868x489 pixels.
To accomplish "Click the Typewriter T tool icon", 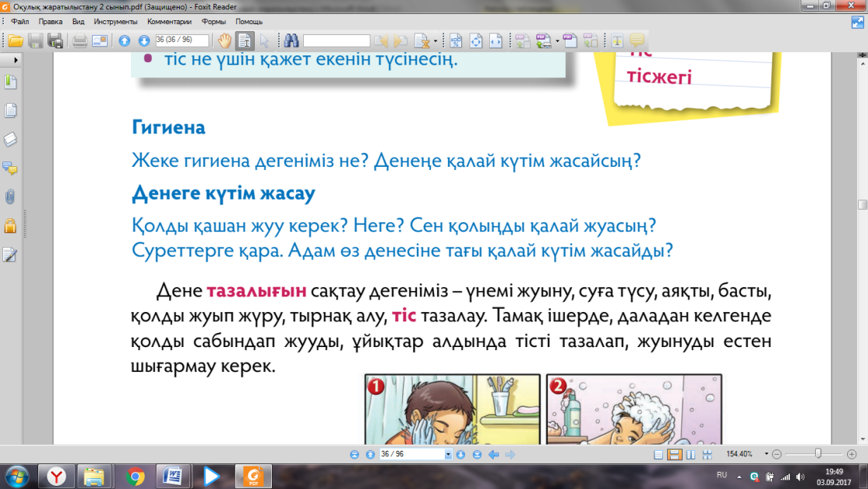I will point(617,41).
